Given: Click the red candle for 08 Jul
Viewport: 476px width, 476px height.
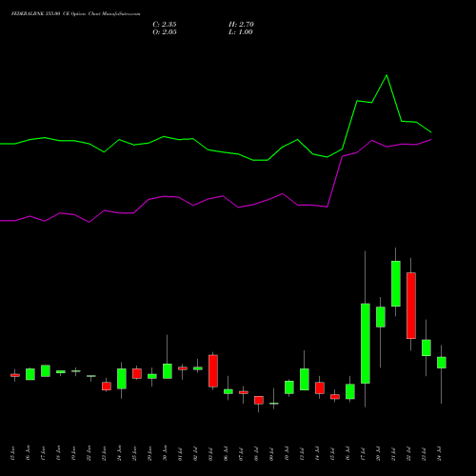Looking at the screenshot, I should 259,400.
